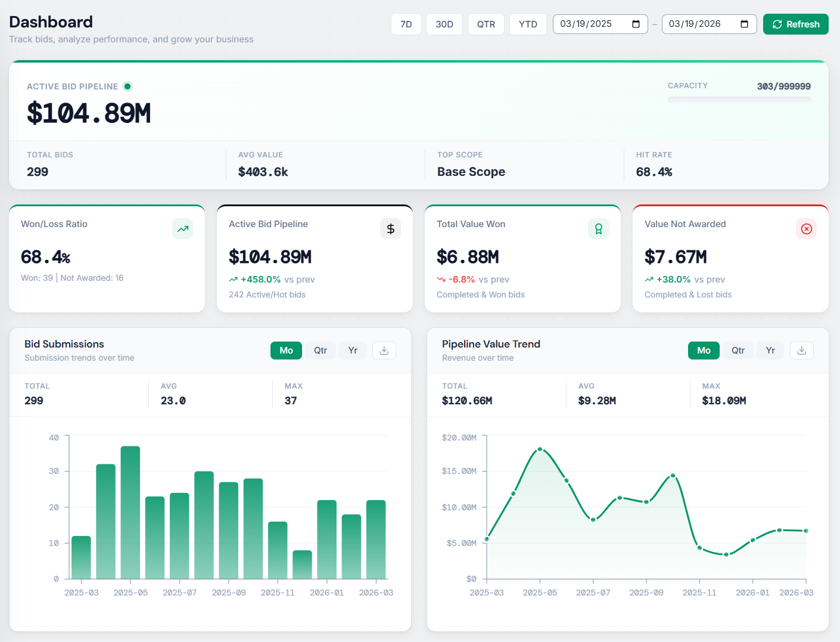Open start date calendar picker icon
840x642 pixels.
636,24
